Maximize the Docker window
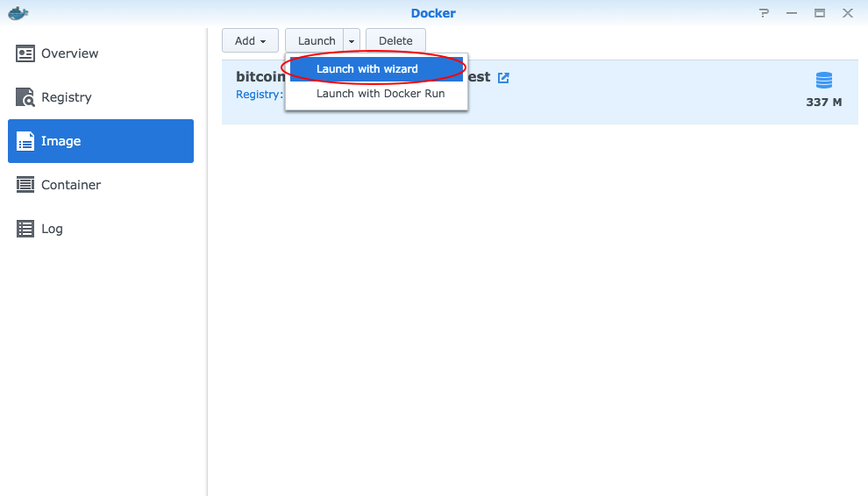Screen dimensions: 868x496 tap(820, 13)
